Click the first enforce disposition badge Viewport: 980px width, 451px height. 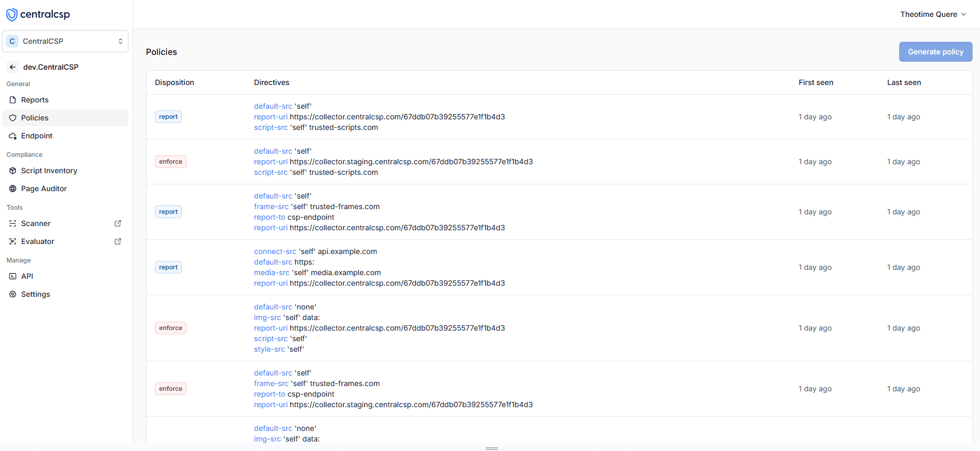(x=170, y=162)
